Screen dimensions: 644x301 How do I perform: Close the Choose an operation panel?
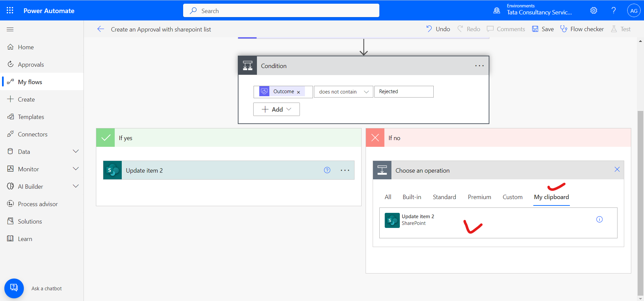617,170
